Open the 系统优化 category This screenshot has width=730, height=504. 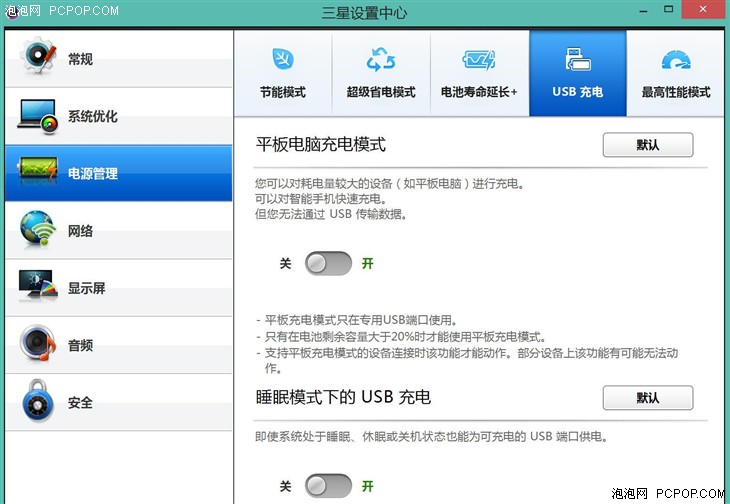pos(118,116)
